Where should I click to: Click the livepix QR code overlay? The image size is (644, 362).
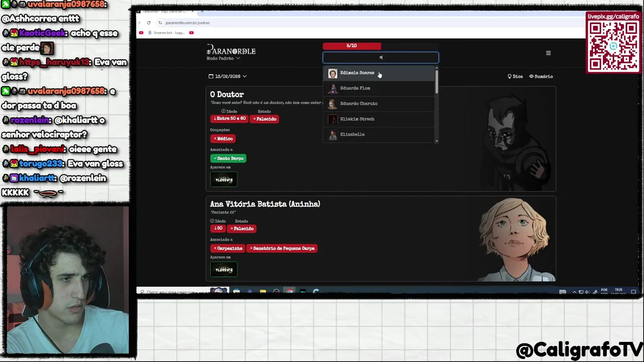point(614,46)
